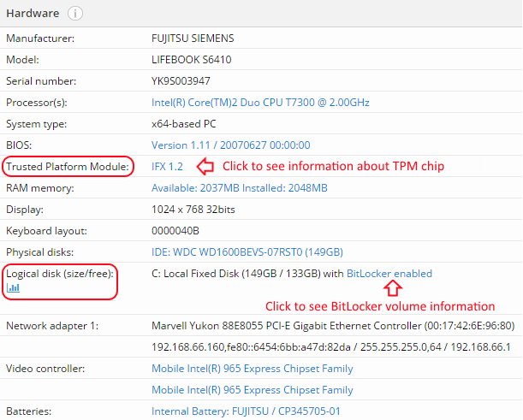This screenshot has height=420, width=523.
Task: Select the Marvell Yukon 88E8055 network adapter text
Action: pyautogui.click(x=333, y=325)
